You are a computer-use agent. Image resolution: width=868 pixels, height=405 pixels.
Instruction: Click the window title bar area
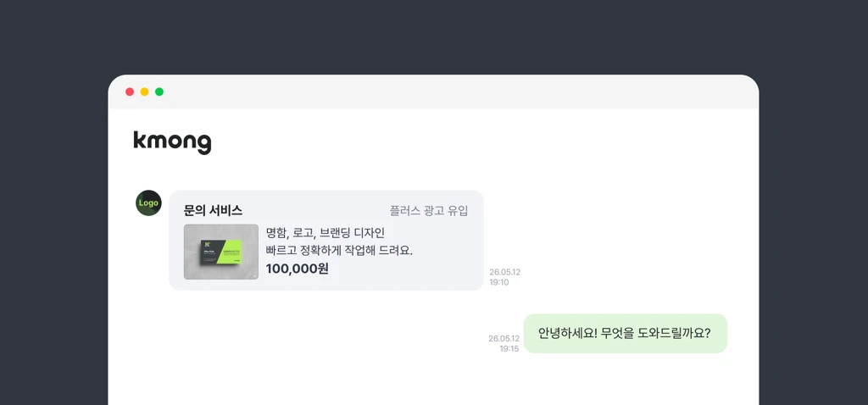coord(433,92)
